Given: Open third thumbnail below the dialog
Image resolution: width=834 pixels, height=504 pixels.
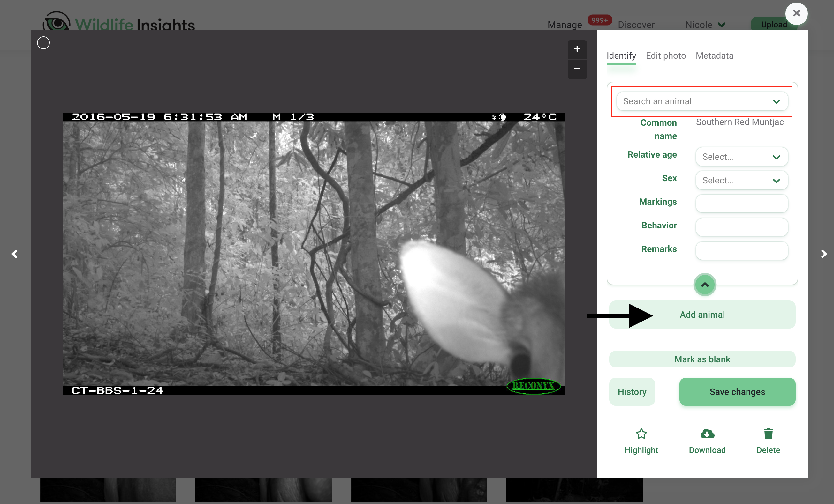Looking at the screenshot, I should [419, 490].
